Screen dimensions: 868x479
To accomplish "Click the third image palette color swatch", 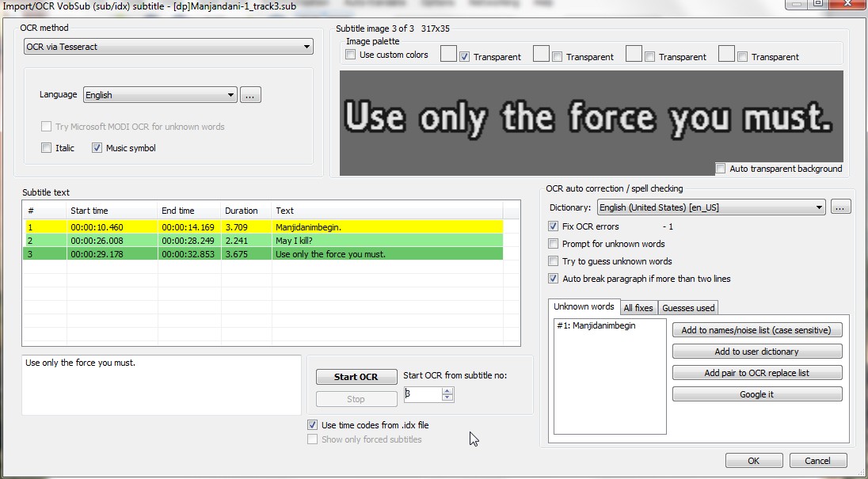I will coord(634,54).
